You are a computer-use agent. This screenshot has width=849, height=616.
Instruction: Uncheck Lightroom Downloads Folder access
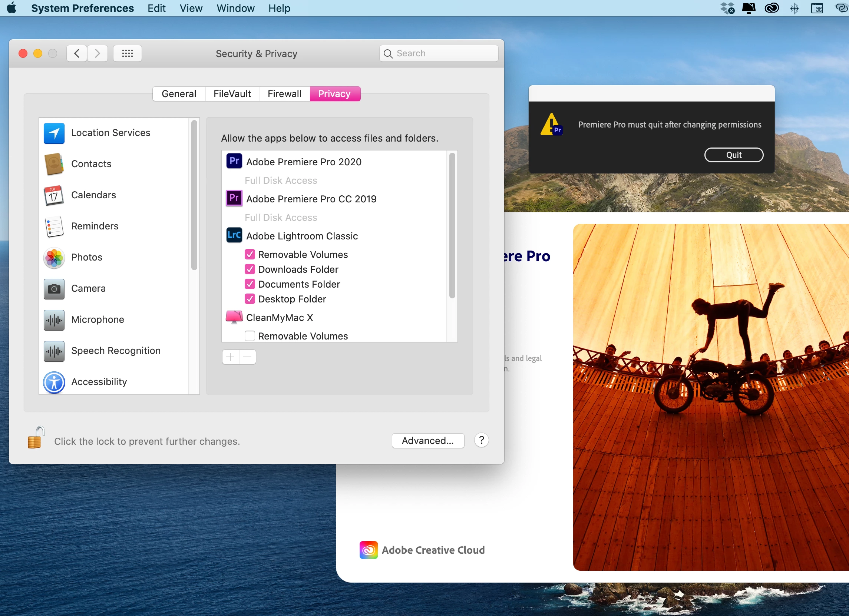click(250, 269)
